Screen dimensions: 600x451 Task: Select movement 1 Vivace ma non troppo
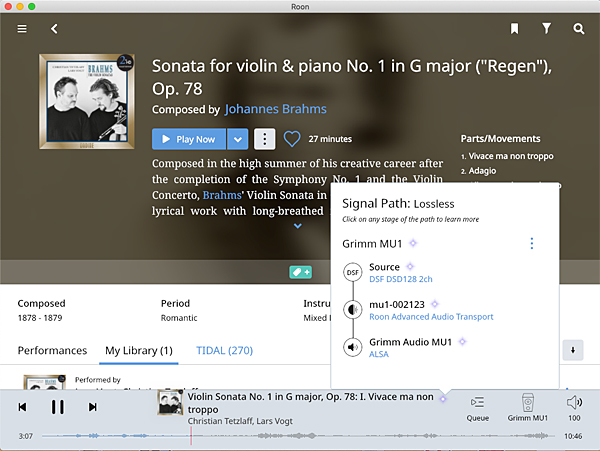coord(507,156)
